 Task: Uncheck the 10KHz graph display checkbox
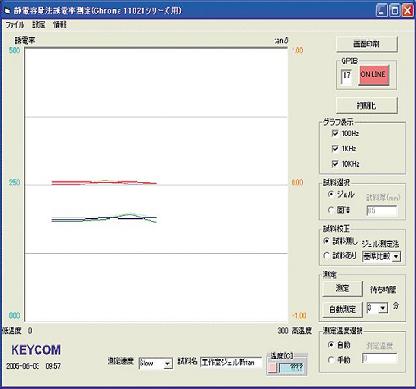click(x=335, y=164)
